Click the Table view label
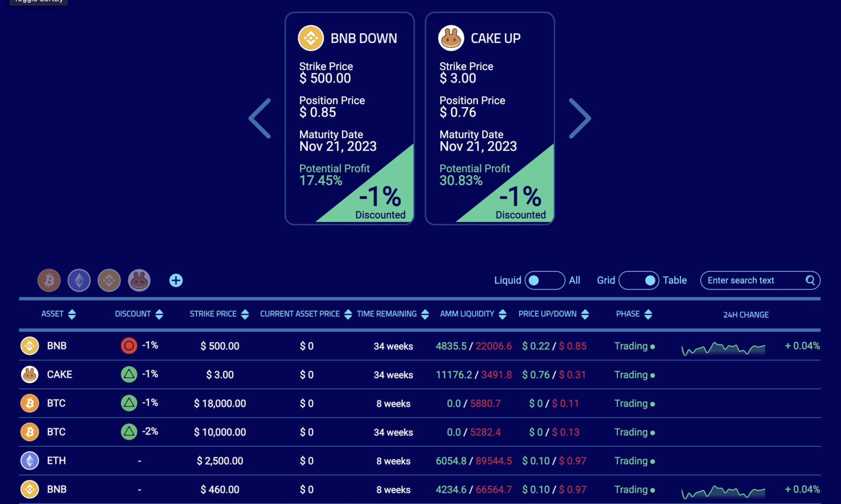841x504 pixels. (x=675, y=280)
